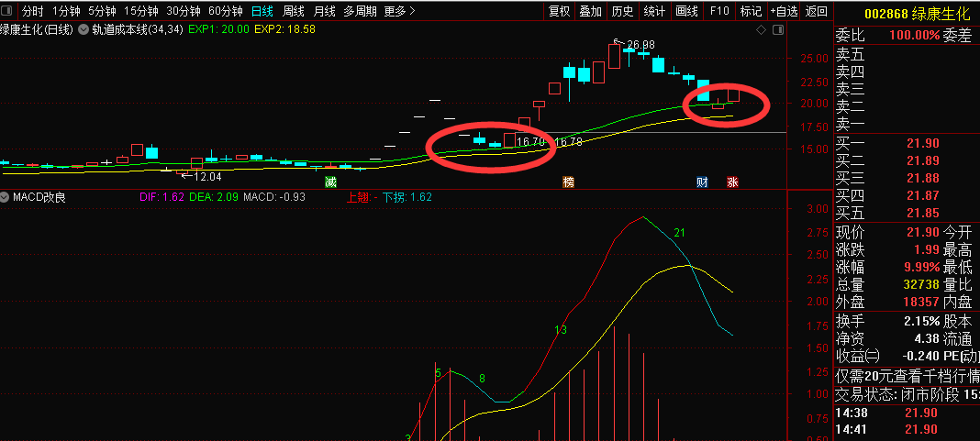Switch to 周线 weekly chart
This screenshot has width=980, height=441.
tap(293, 11)
